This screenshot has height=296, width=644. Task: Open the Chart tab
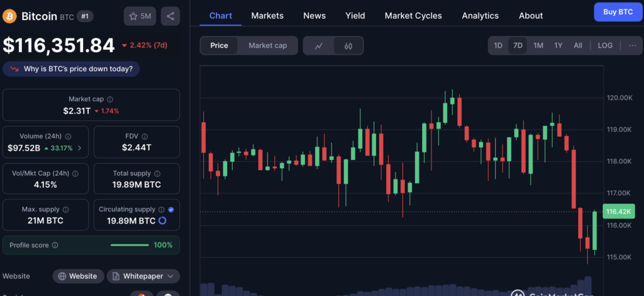tap(221, 16)
